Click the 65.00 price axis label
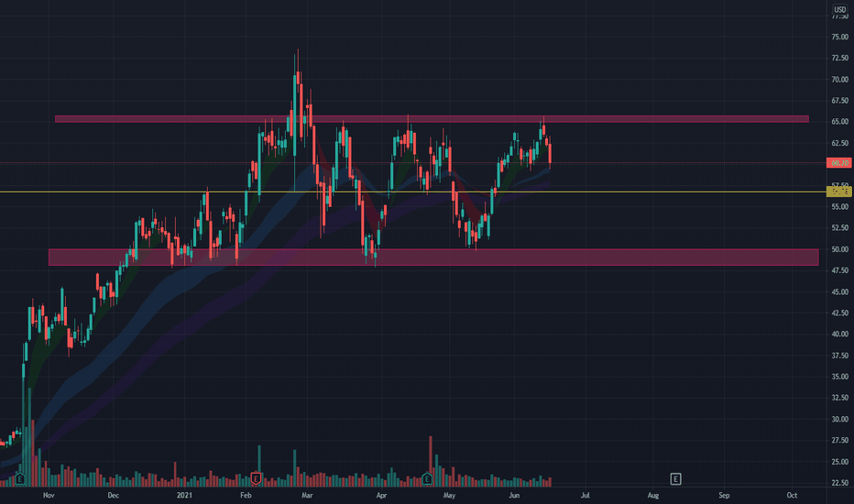 tap(839, 122)
